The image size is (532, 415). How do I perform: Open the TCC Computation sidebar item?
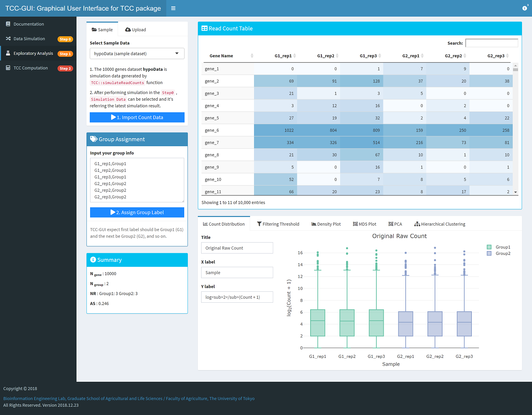31,68
